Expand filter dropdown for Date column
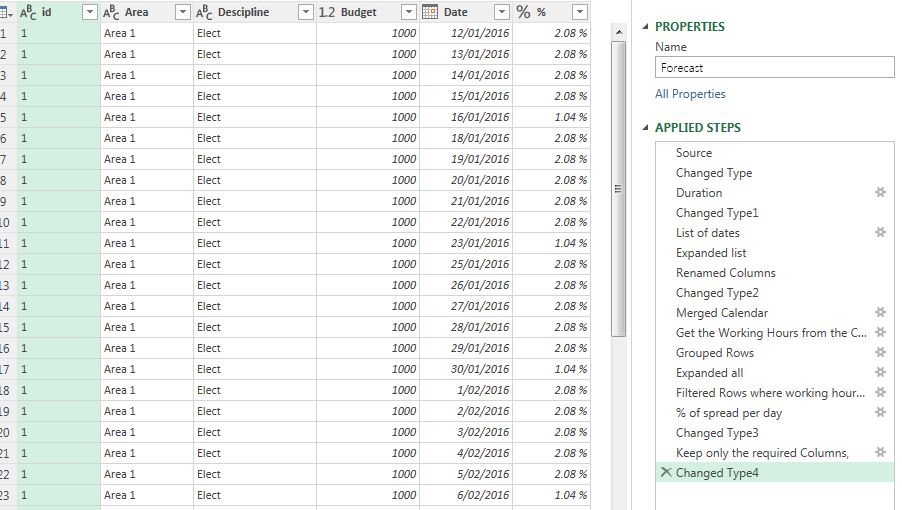902x510 pixels. point(502,12)
